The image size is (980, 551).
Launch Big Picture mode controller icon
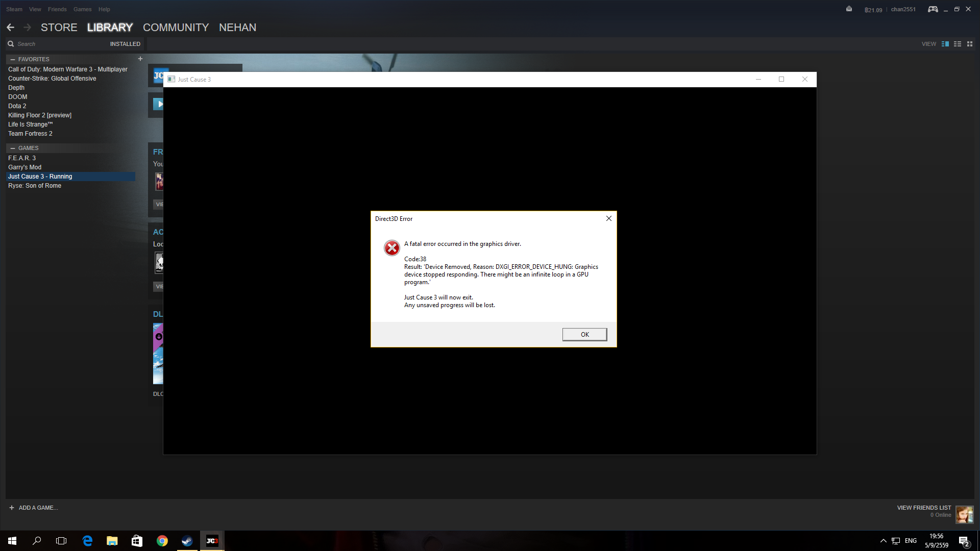click(x=933, y=9)
